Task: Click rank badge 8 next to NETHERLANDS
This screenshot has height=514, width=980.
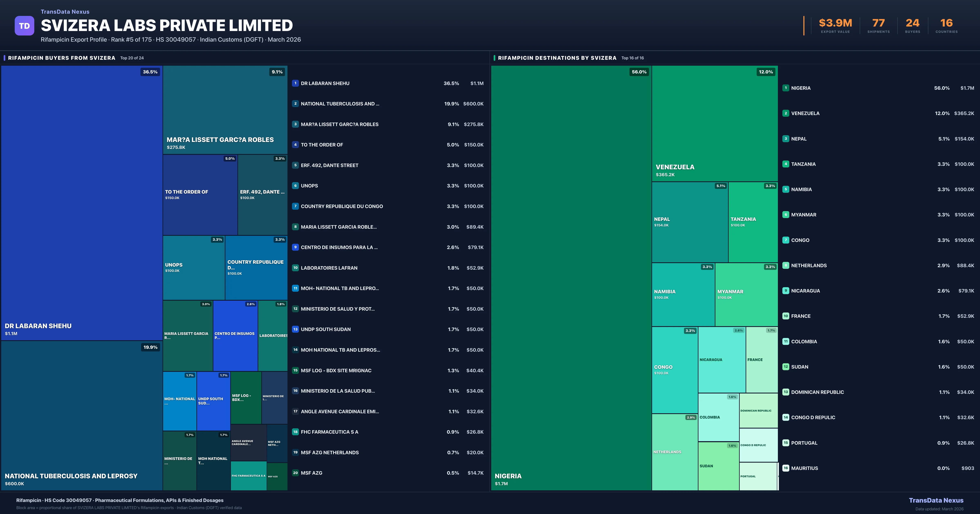Action: [786, 265]
